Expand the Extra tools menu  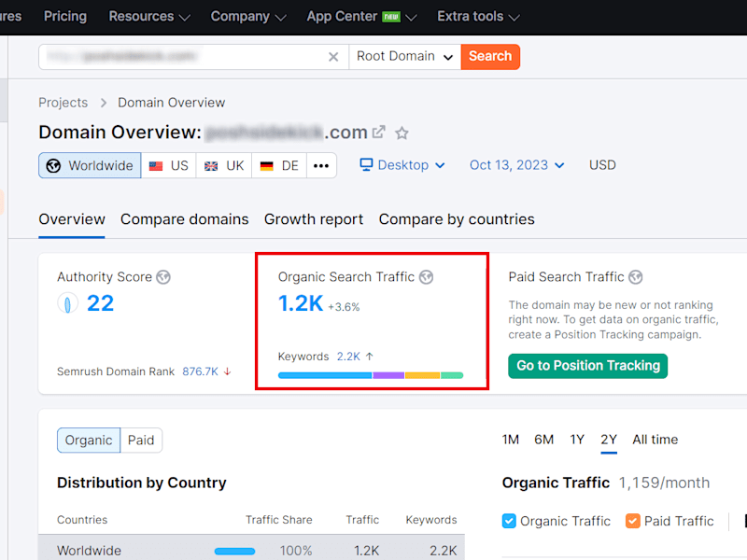click(x=478, y=17)
